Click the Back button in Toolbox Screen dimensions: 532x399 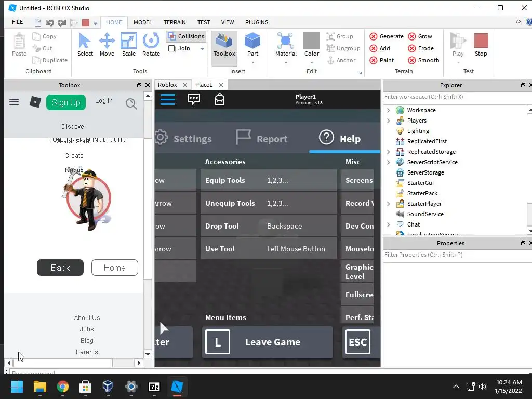click(60, 268)
